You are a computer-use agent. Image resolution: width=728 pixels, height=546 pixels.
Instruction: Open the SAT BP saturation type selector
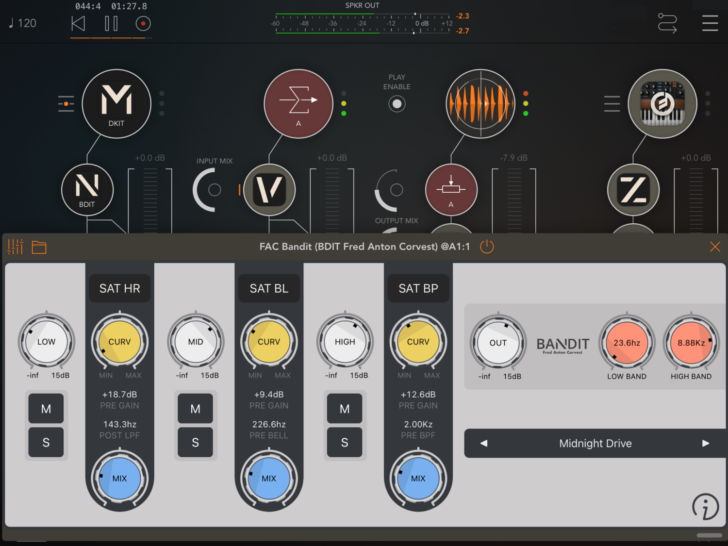coord(418,288)
